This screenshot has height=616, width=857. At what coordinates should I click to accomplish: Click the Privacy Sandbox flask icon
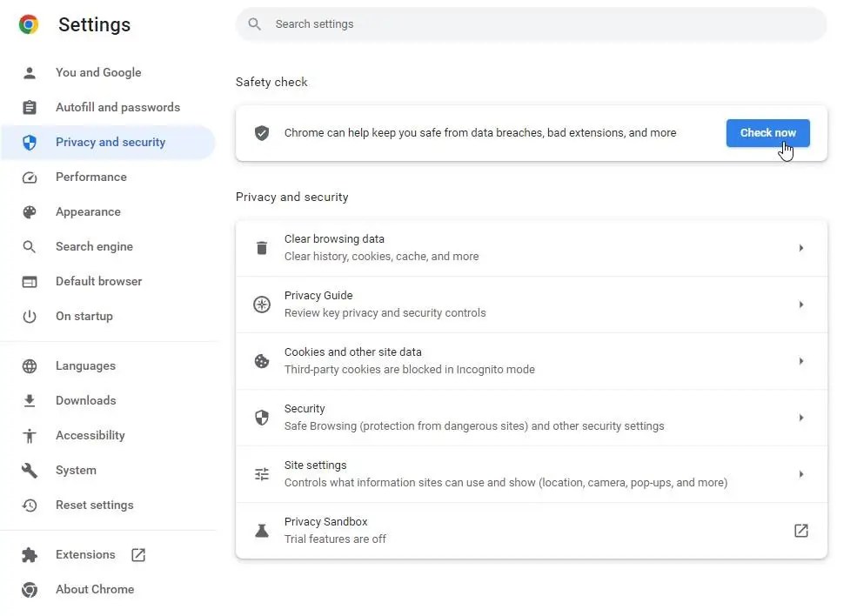[261, 531]
